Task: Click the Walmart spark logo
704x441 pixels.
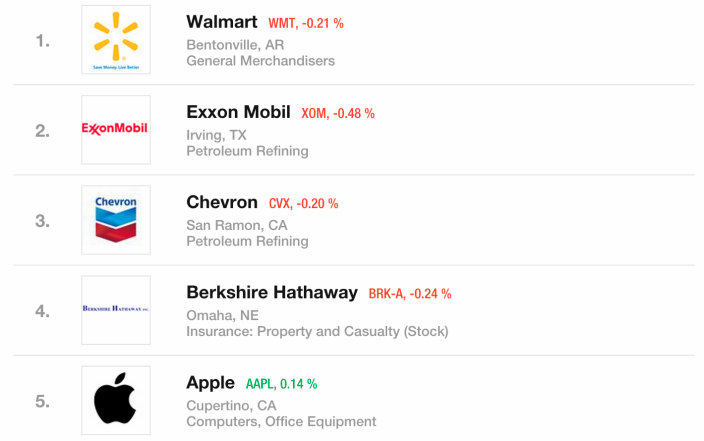Action: click(116, 39)
